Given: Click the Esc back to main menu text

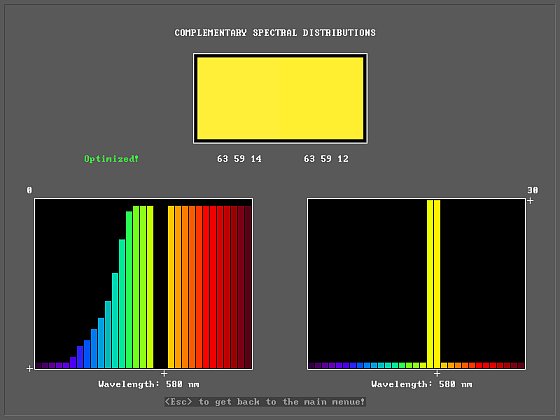Looking at the screenshot, I should tap(265, 402).
